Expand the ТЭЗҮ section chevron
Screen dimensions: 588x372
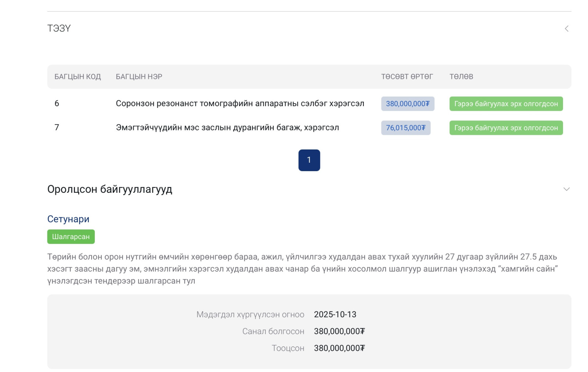pos(566,29)
